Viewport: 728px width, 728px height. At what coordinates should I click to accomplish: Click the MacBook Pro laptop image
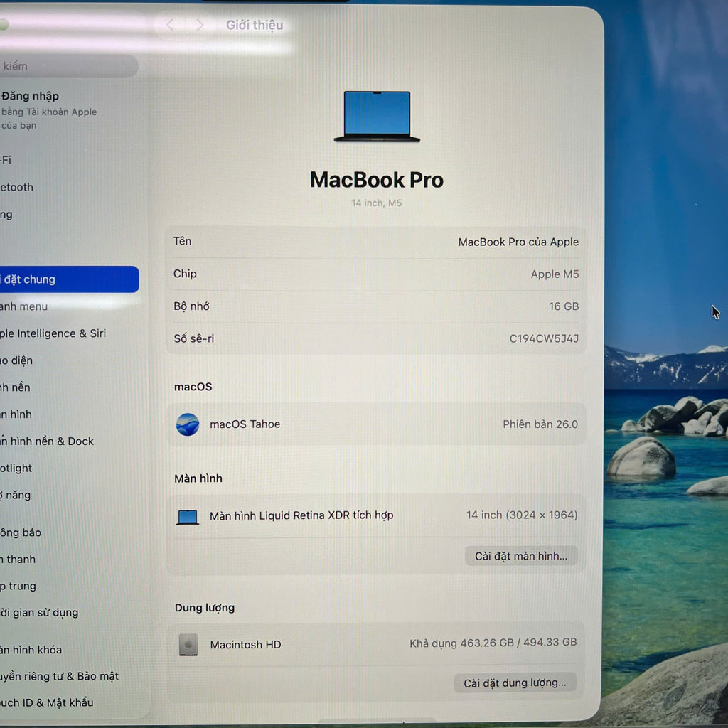[377, 116]
